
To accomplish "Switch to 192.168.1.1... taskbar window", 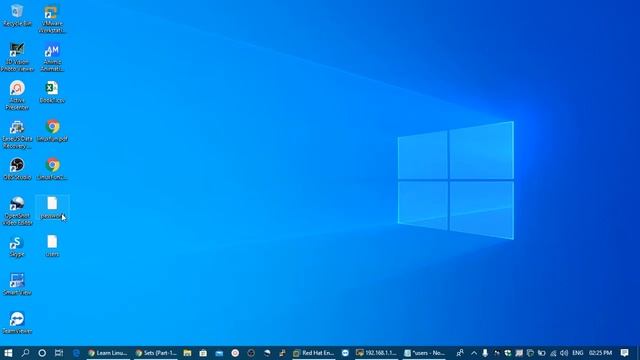I will coord(376,353).
